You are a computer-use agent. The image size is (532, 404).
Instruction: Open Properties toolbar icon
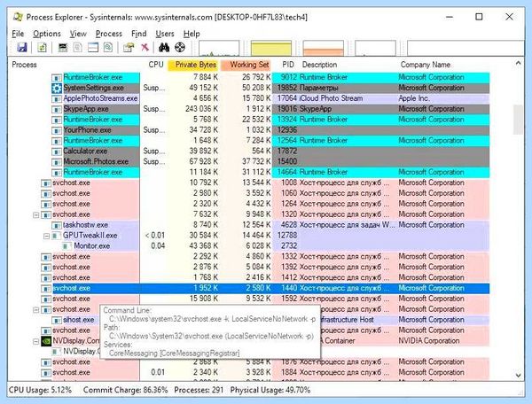point(129,48)
